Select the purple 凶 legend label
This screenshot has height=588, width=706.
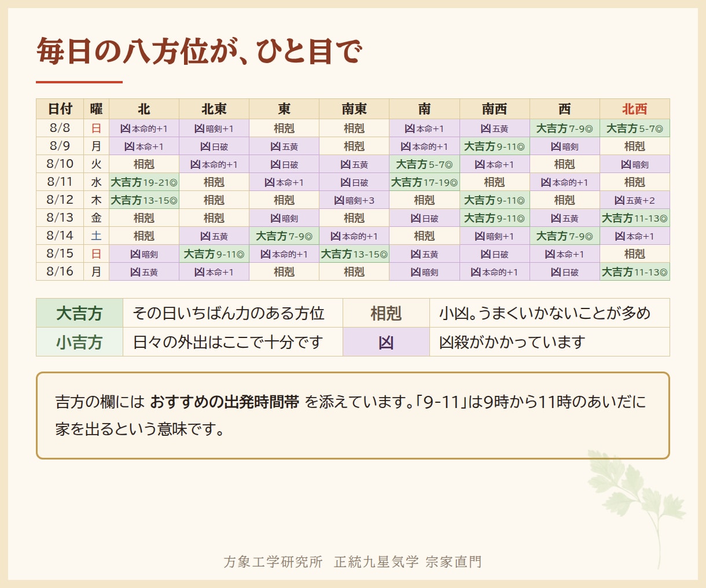(x=387, y=342)
